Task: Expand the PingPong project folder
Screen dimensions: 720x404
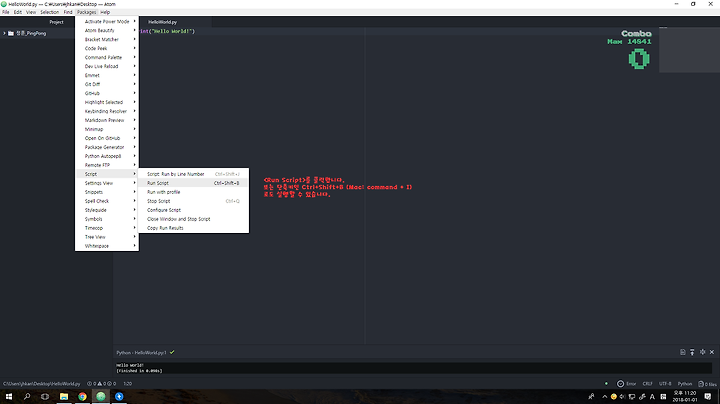Action: 5,33
